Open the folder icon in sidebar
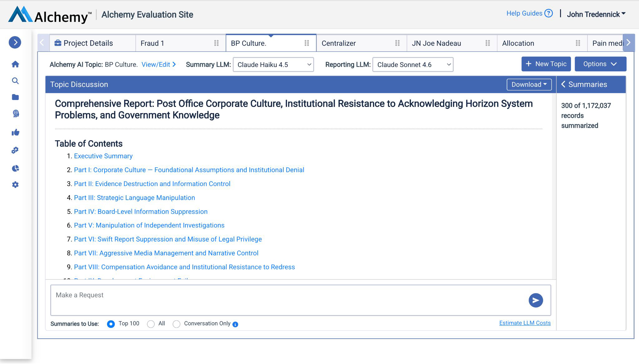The width and height of the screenshot is (639, 364). [15, 97]
